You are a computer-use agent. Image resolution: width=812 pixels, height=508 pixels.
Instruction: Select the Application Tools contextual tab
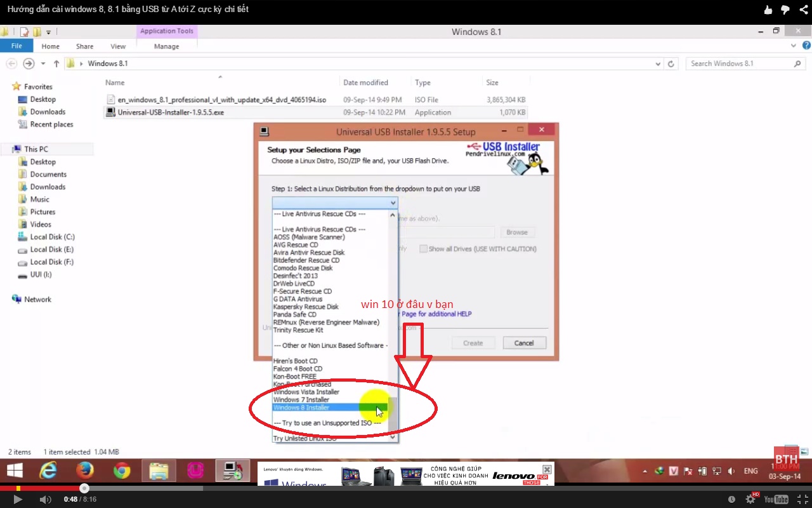pos(167,31)
